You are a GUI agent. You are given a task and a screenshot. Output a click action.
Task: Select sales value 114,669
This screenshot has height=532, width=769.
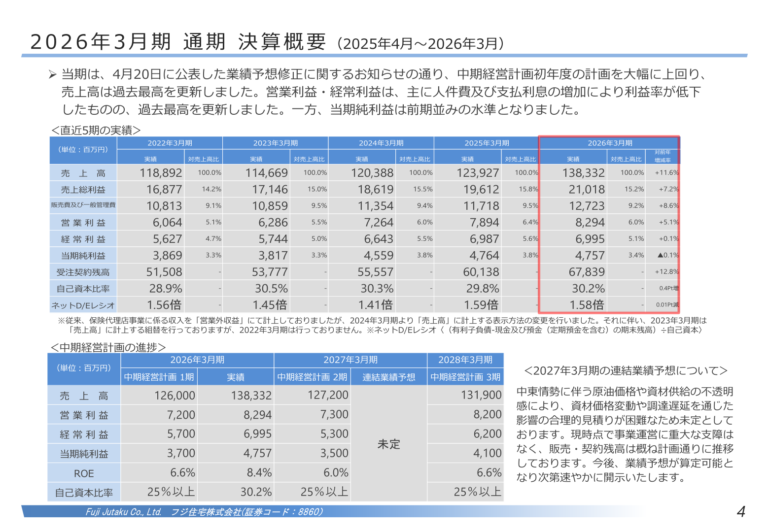pos(267,173)
